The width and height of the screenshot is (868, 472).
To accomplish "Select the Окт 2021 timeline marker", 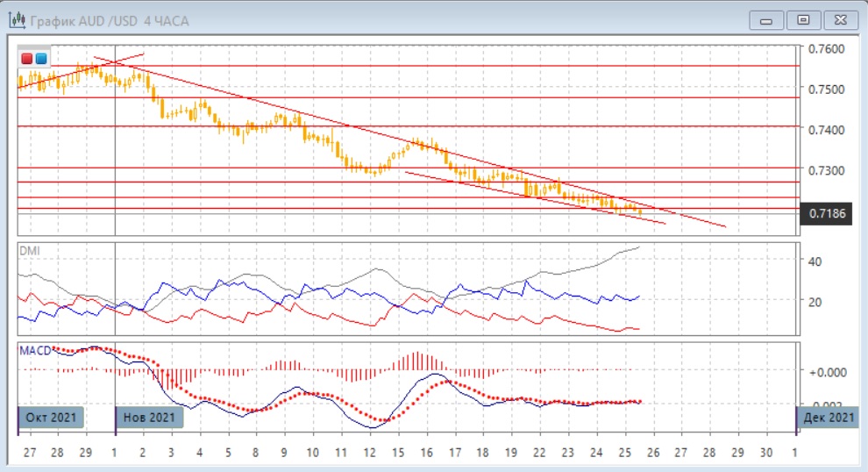I will tap(51, 418).
